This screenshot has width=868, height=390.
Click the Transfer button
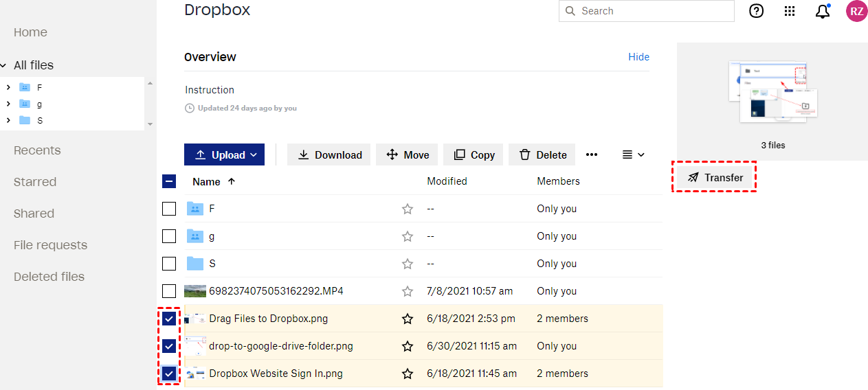(714, 178)
